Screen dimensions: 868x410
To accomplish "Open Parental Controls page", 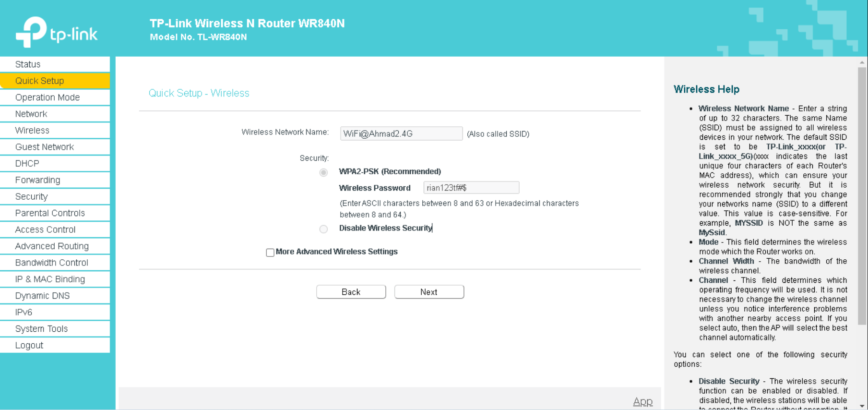I will pyautogui.click(x=55, y=213).
